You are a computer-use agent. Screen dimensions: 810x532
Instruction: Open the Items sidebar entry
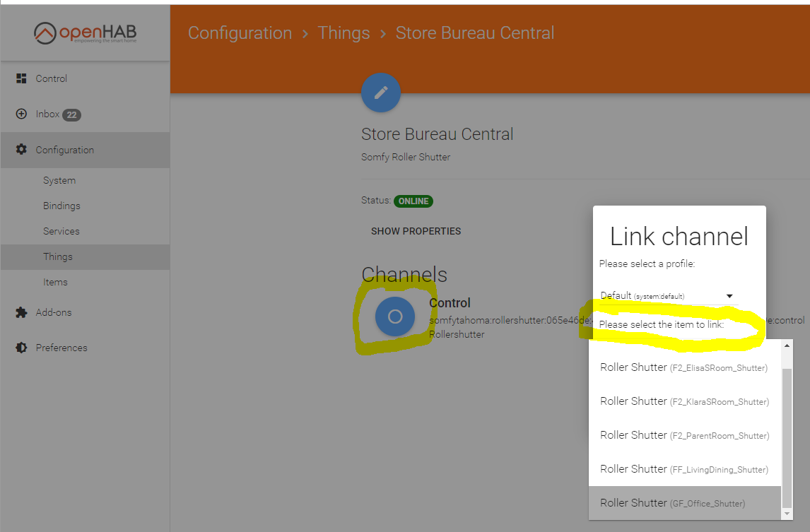(x=55, y=283)
